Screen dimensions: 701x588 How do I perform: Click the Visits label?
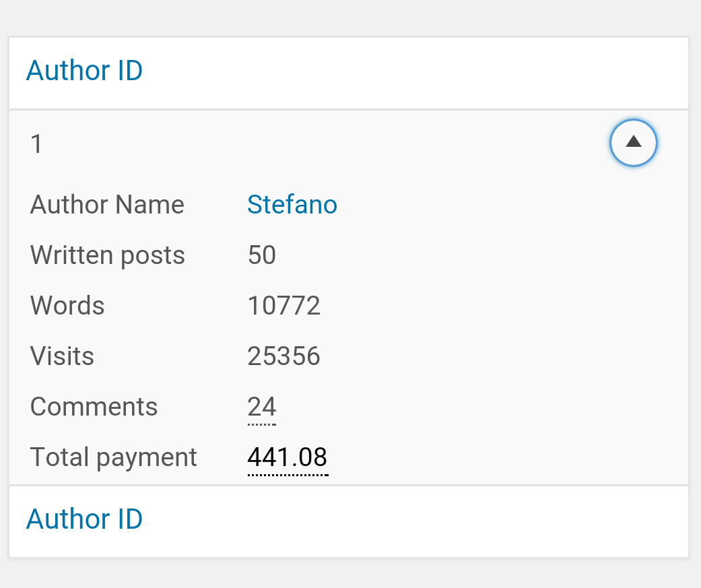62,356
